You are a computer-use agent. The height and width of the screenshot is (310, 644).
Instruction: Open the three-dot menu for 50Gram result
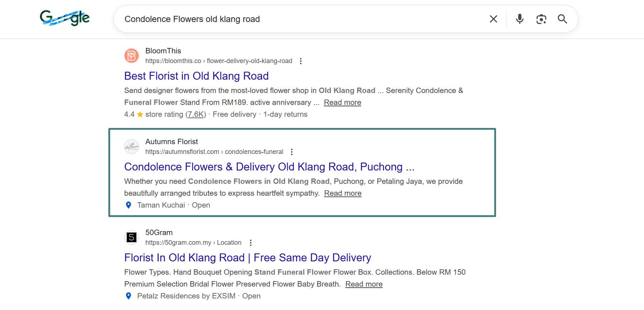coord(251,243)
